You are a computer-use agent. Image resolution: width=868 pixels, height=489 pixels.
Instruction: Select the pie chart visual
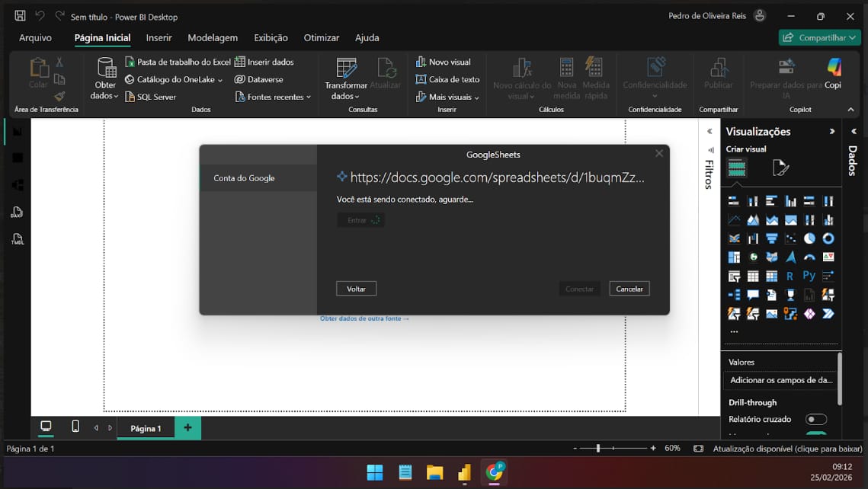tap(809, 239)
